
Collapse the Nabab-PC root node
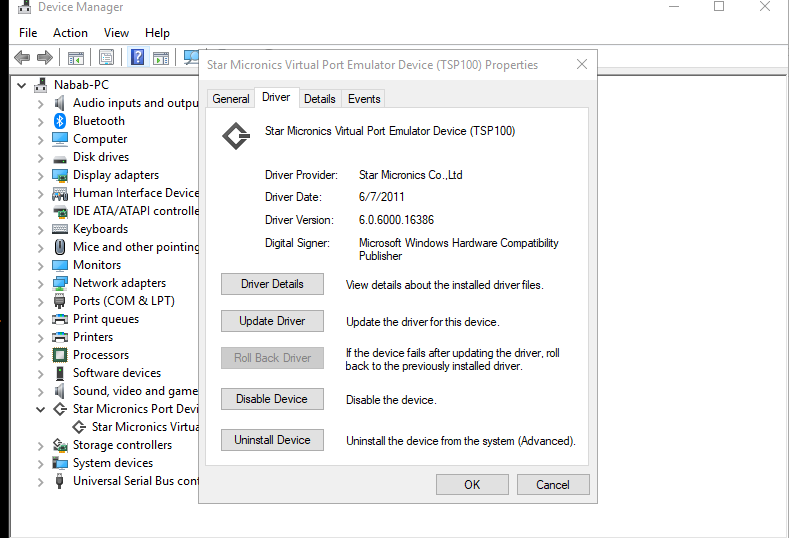tap(22, 86)
